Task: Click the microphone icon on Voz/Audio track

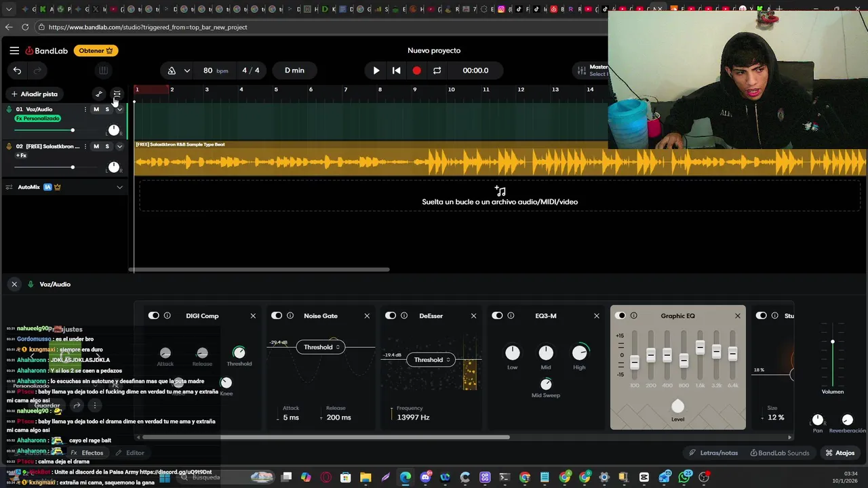Action: click(x=9, y=109)
